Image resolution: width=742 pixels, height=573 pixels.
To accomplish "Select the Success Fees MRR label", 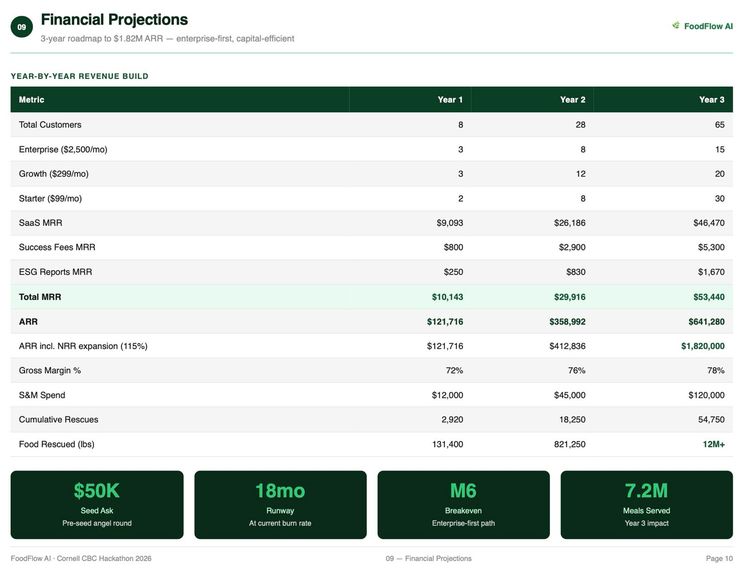I will 57,247.
